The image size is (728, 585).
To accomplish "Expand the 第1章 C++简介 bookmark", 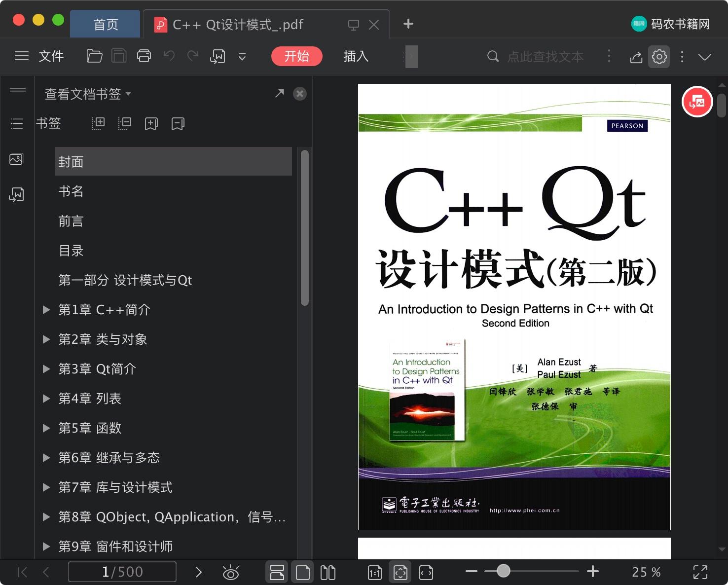I will 46,310.
